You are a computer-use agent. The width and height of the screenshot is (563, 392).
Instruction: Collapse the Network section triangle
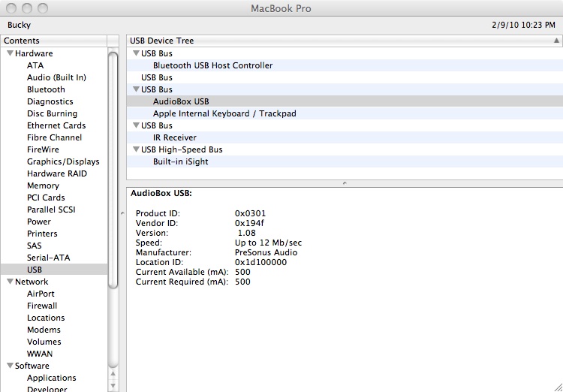[10, 282]
